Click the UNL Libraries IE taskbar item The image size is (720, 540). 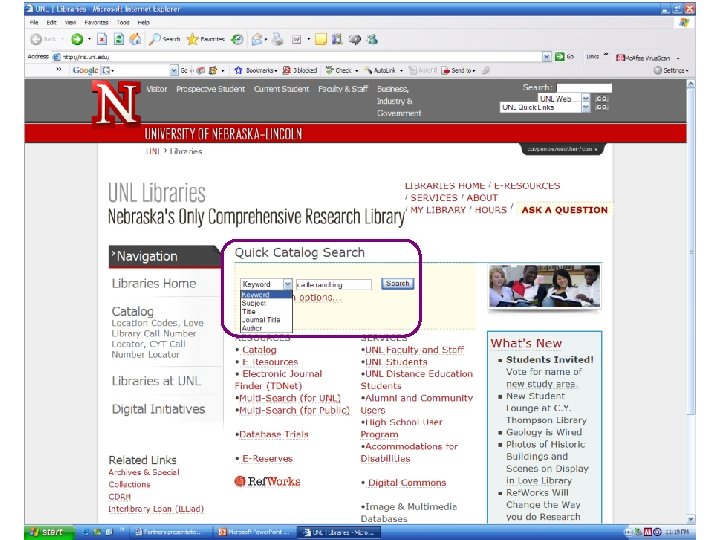point(338,532)
